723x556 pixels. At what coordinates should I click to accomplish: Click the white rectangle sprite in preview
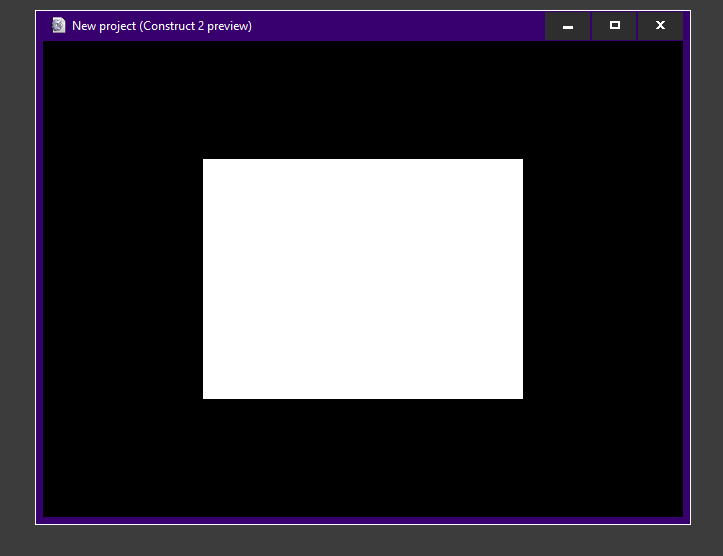363,279
